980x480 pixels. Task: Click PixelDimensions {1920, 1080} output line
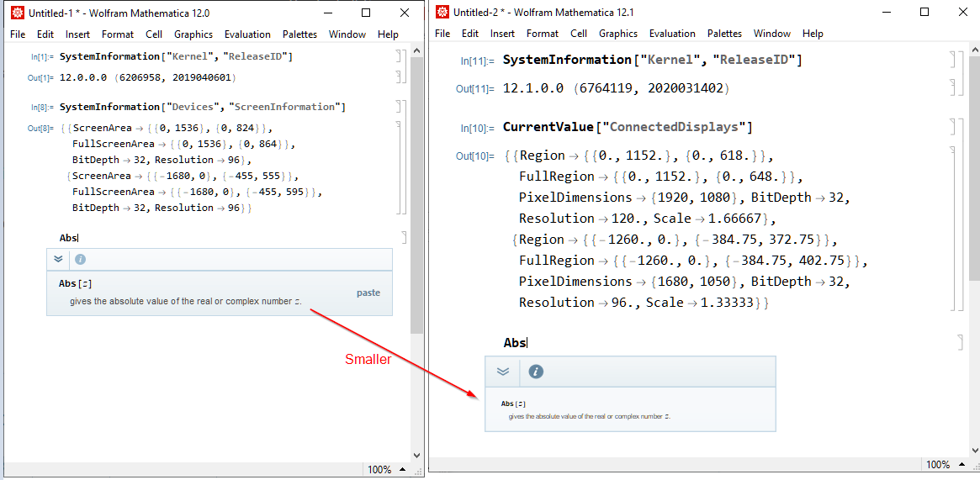pos(685,198)
